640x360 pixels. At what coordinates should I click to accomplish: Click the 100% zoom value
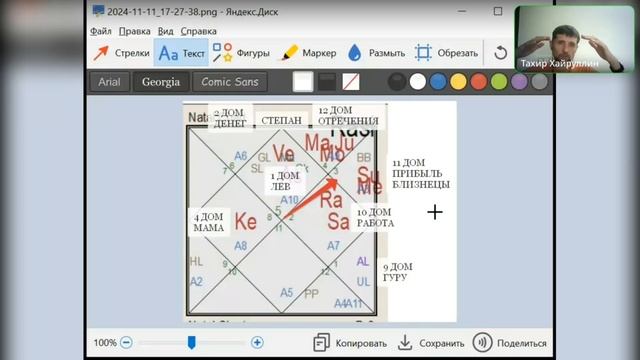105,342
